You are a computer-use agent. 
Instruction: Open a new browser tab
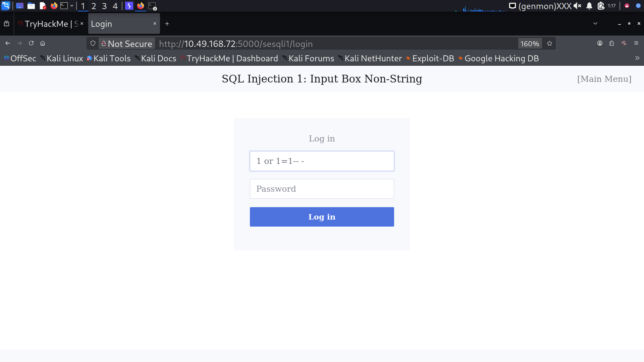pyautogui.click(x=167, y=24)
